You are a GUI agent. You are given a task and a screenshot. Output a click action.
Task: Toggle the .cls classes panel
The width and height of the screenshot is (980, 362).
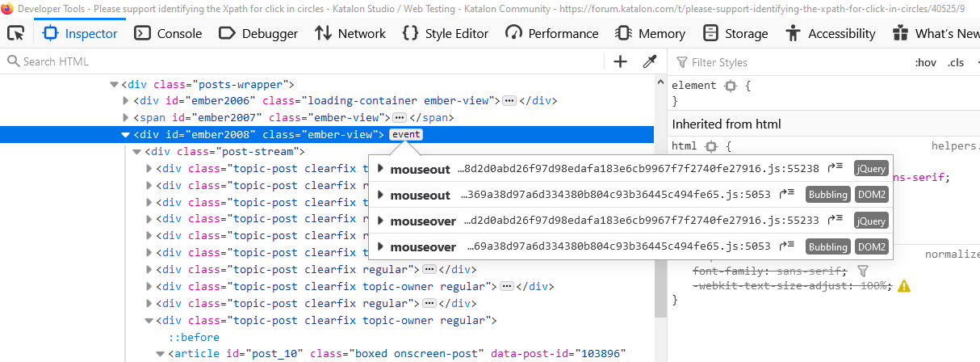coord(956,62)
